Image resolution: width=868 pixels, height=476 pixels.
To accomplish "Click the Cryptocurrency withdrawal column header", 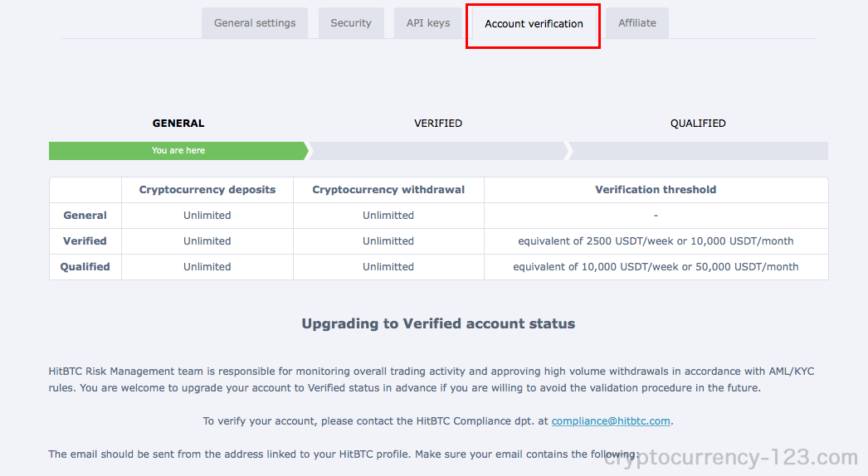I will (x=388, y=190).
